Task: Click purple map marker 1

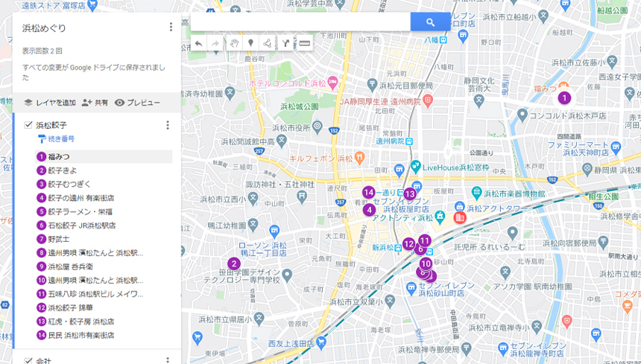Action: click(x=564, y=98)
